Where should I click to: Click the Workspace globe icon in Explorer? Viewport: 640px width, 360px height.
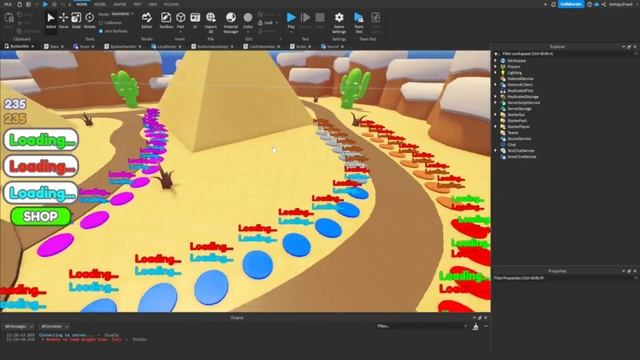(x=503, y=60)
